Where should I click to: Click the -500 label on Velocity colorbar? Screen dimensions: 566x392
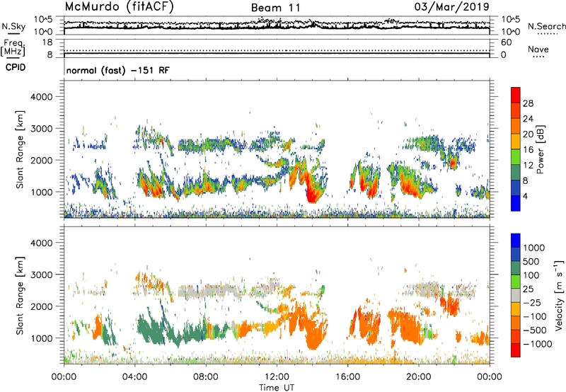tap(535, 330)
